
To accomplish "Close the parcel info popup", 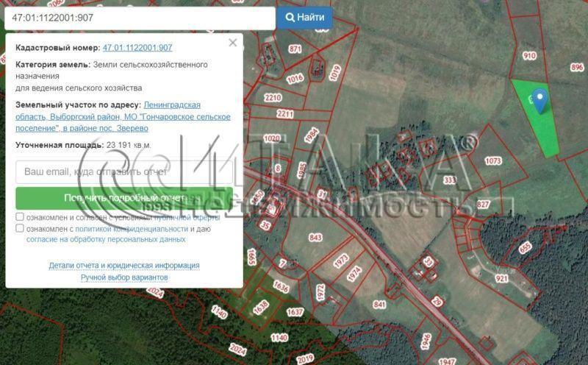I will (233, 43).
